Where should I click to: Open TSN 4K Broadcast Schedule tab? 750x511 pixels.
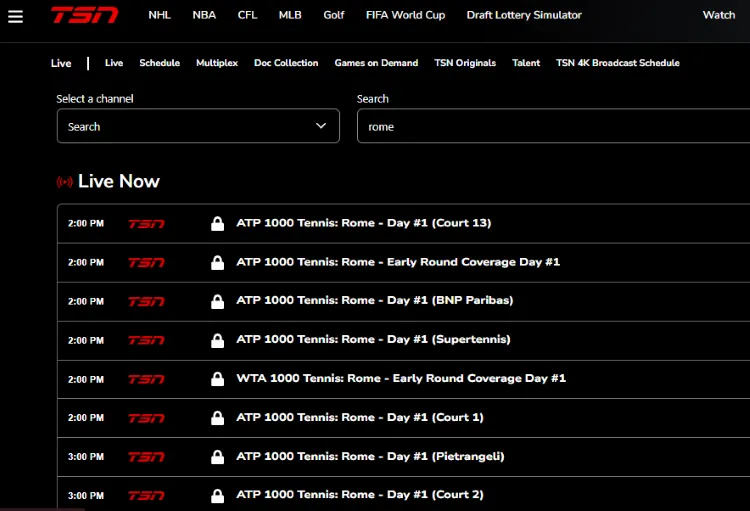pos(618,63)
